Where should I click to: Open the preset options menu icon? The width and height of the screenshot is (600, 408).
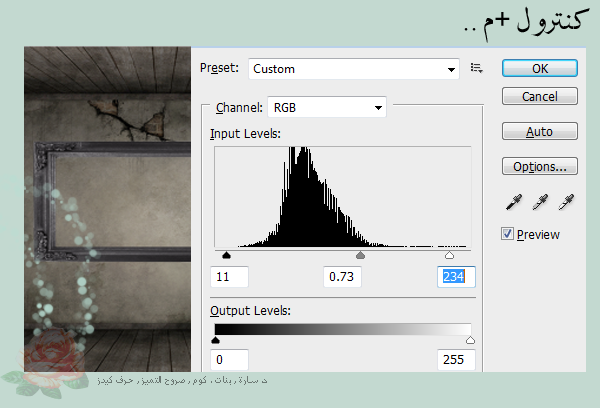click(477, 69)
